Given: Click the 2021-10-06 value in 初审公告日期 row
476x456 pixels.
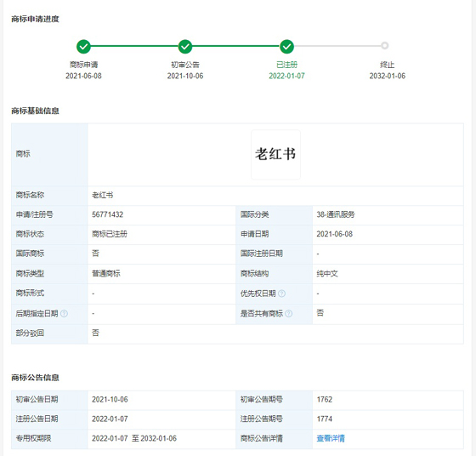Looking at the screenshot, I should click(x=110, y=400).
